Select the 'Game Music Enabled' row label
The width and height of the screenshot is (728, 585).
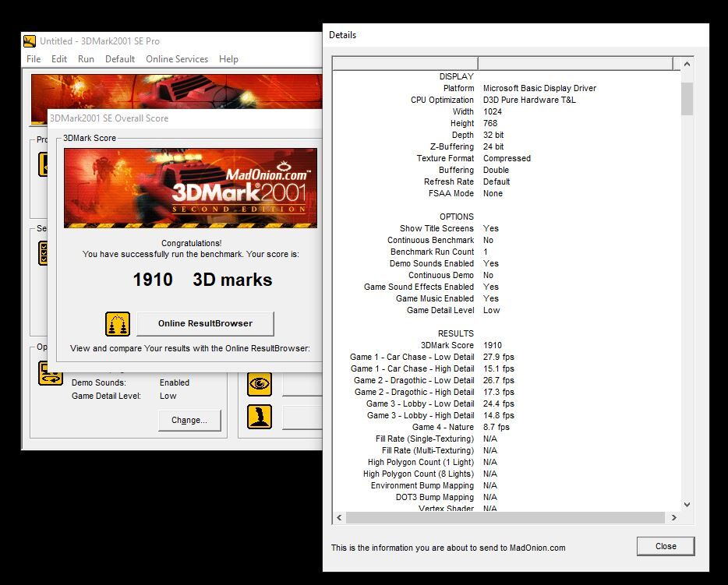435,298
